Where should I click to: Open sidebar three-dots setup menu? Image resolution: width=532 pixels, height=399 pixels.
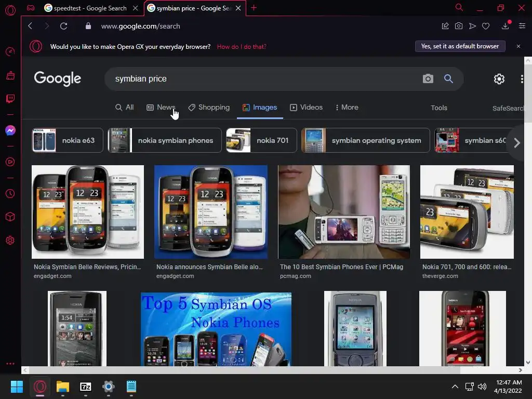10,363
